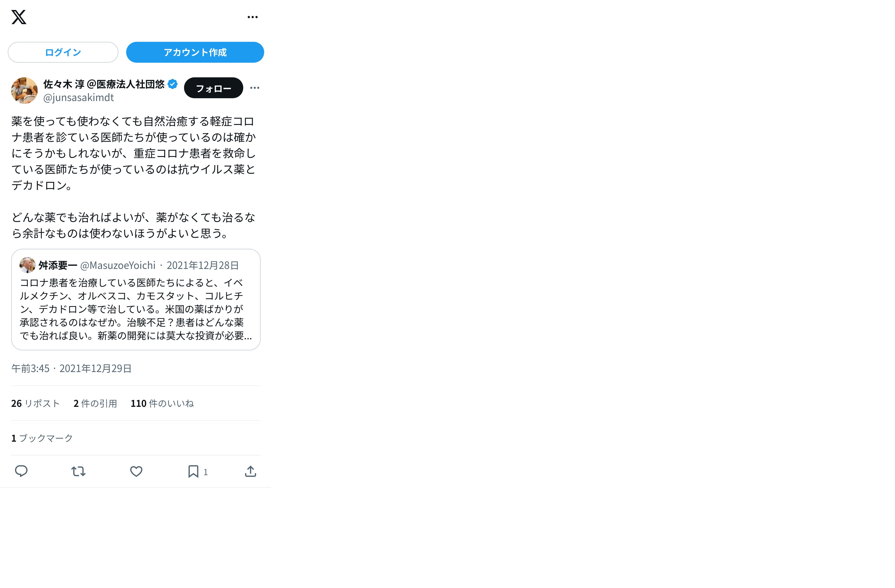
Task: View the 110 件のいいね list
Action: coord(162,403)
